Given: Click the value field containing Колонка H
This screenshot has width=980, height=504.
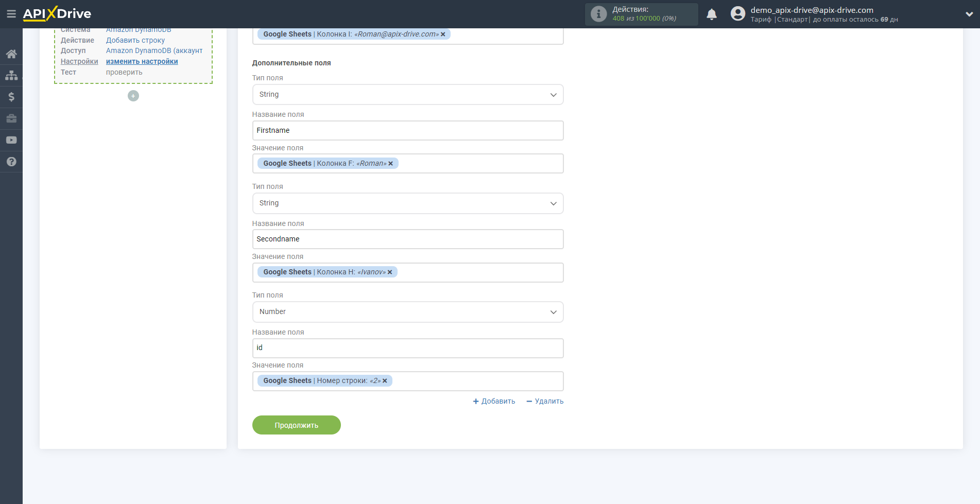Looking at the screenshot, I should (x=408, y=272).
